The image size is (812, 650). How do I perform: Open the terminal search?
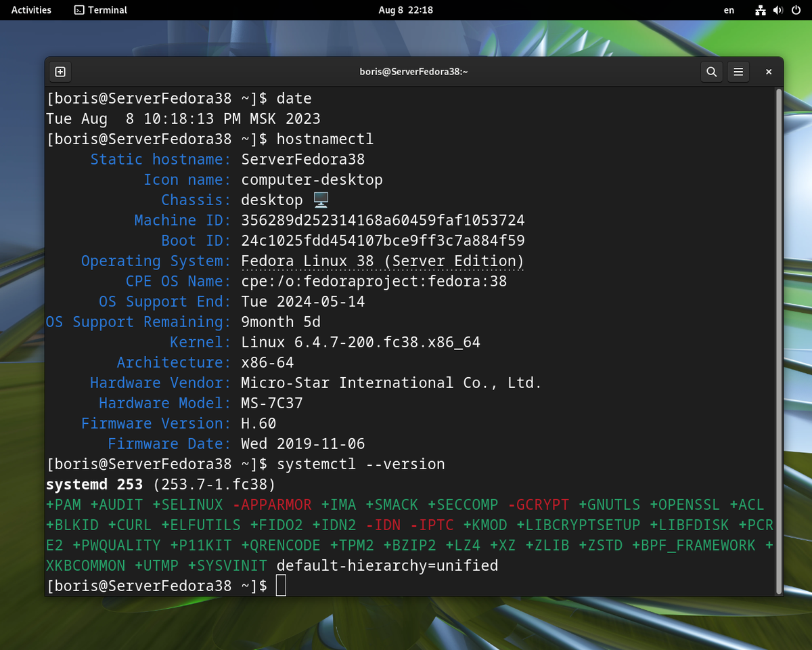(711, 72)
